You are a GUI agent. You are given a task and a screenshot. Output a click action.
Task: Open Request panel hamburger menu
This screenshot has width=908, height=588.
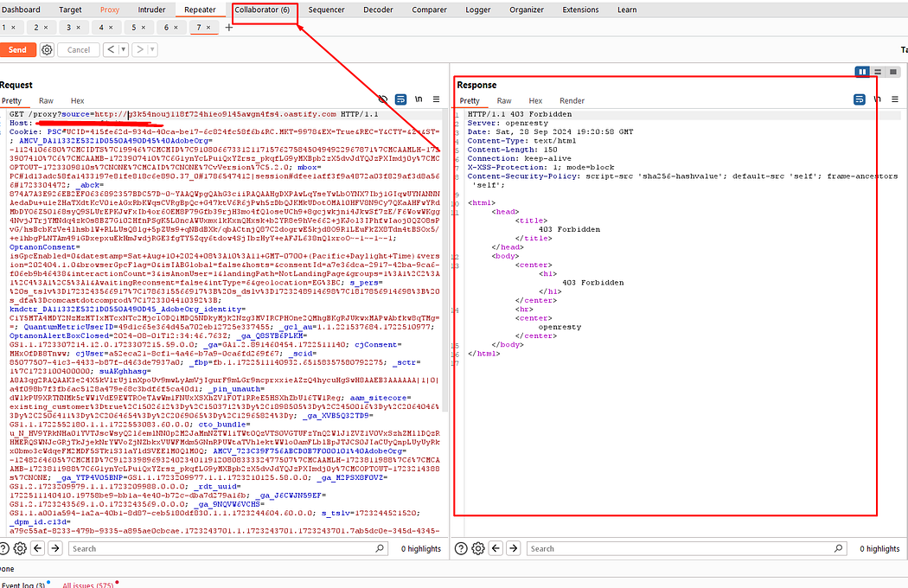click(437, 99)
